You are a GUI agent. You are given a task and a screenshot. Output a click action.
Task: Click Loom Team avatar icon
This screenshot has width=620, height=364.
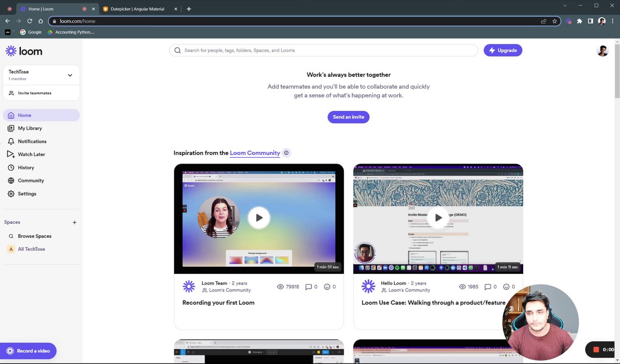[189, 286]
